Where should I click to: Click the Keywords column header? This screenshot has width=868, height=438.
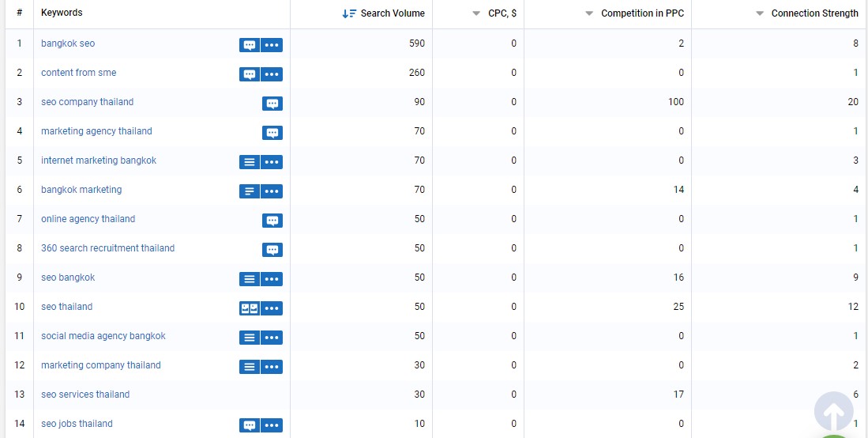(x=62, y=13)
